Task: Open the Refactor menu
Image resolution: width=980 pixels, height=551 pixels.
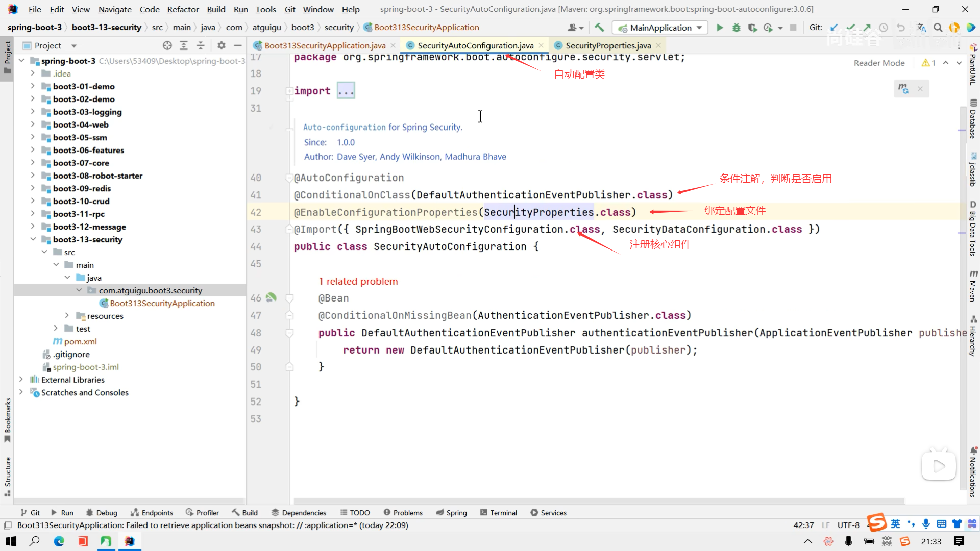Action: coord(183,9)
